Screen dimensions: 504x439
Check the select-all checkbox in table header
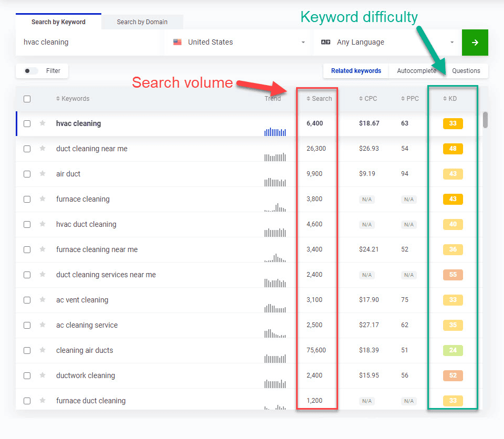pos(27,99)
